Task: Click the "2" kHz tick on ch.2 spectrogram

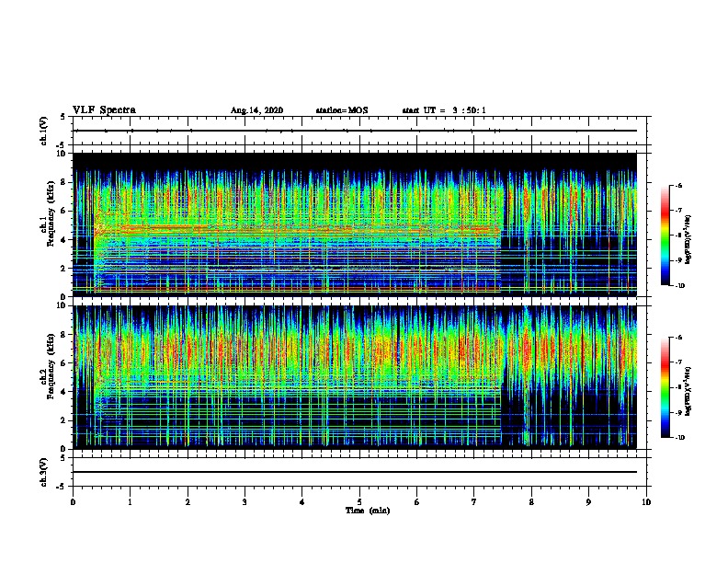Action: (64, 420)
